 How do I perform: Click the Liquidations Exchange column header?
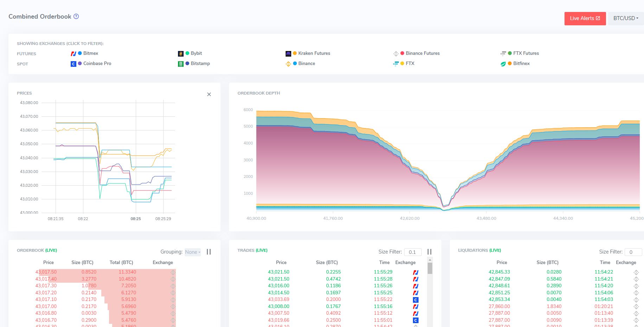[626, 262]
